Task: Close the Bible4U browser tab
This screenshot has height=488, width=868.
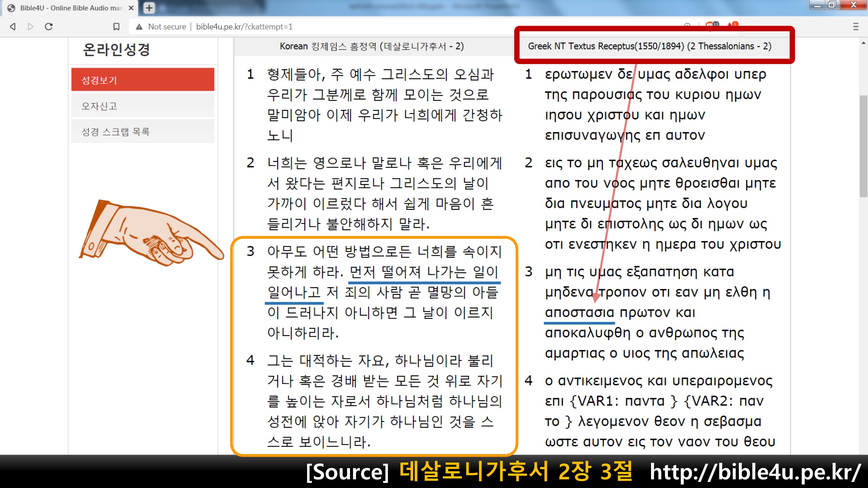Action: tap(131, 8)
